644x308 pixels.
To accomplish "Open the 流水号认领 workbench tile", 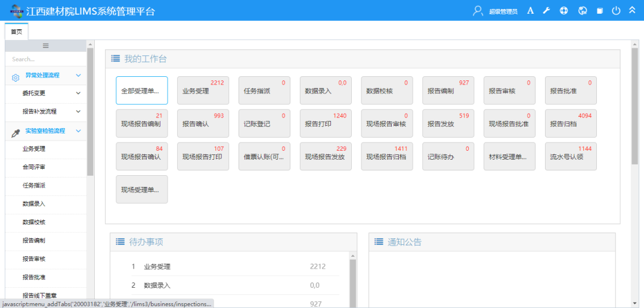I will point(571,157).
